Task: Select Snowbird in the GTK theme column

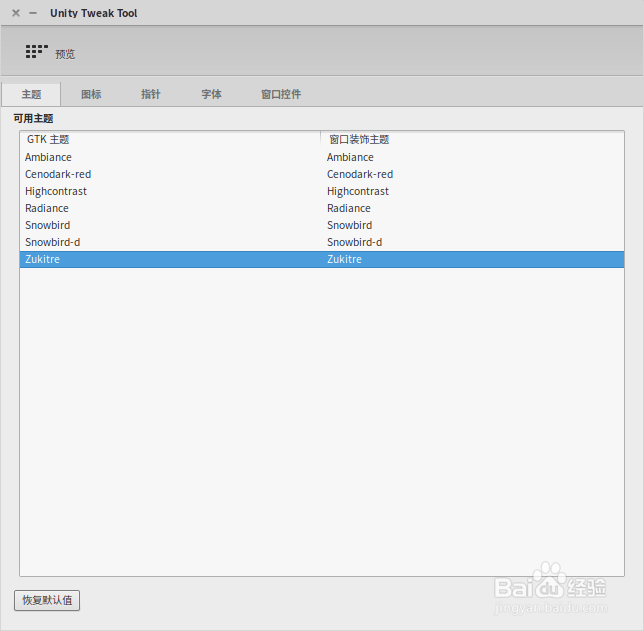Action: [x=48, y=225]
